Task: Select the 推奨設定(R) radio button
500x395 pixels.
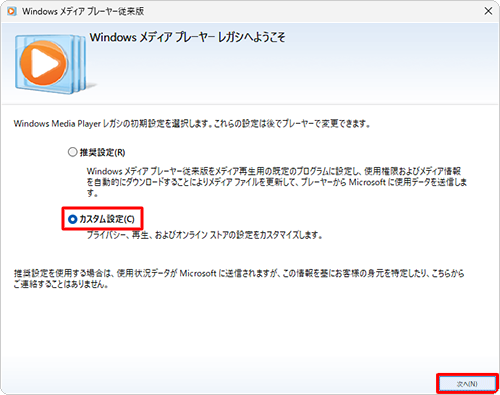Action: 72,152
